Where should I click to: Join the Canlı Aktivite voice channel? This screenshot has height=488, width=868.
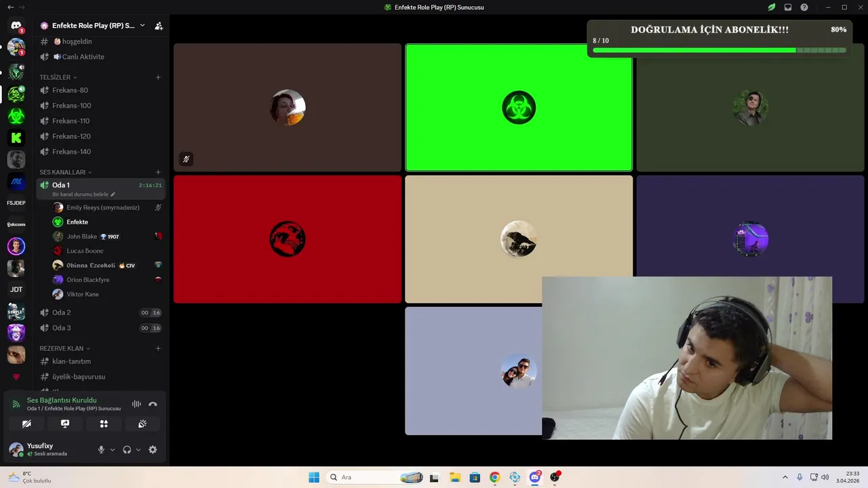pos(100,57)
